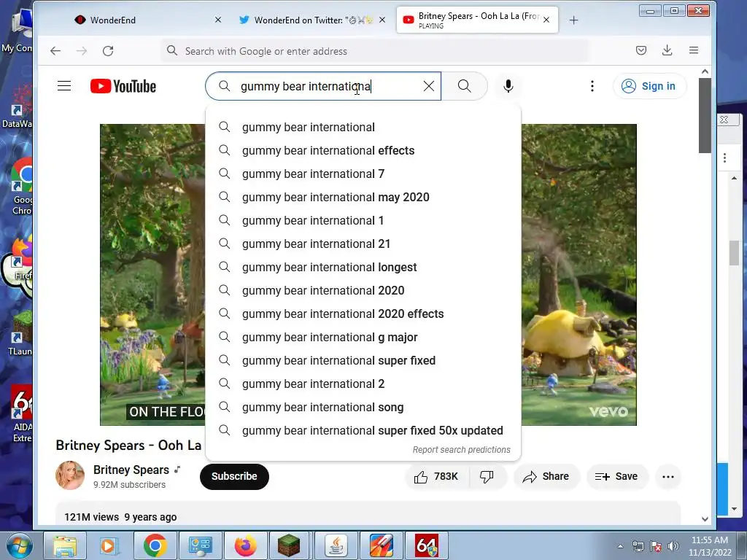The image size is (747, 560).
Task: Open the Britney Spears channel name link
Action: [x=131, y=470]
